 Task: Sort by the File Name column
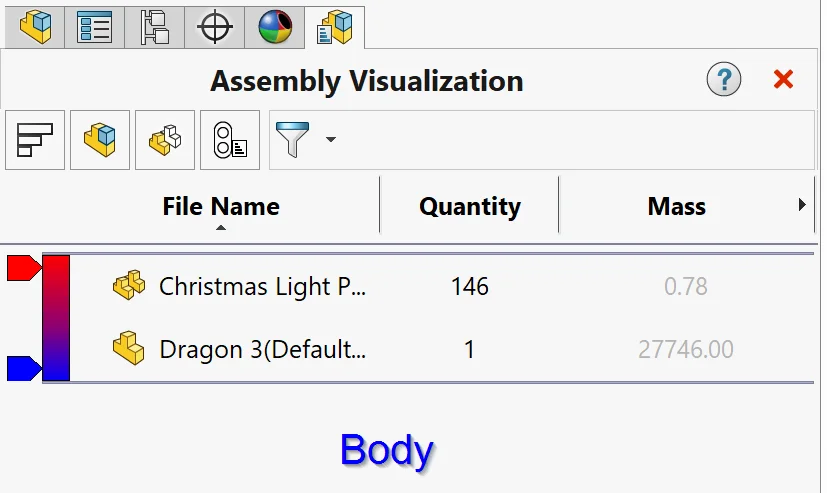[221, 207]
